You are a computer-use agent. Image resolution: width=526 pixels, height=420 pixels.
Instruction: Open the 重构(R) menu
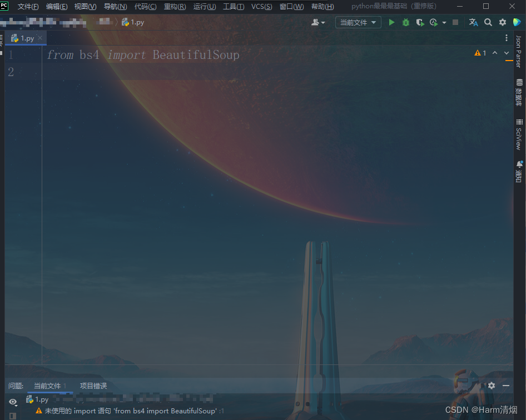click(175, 7)
